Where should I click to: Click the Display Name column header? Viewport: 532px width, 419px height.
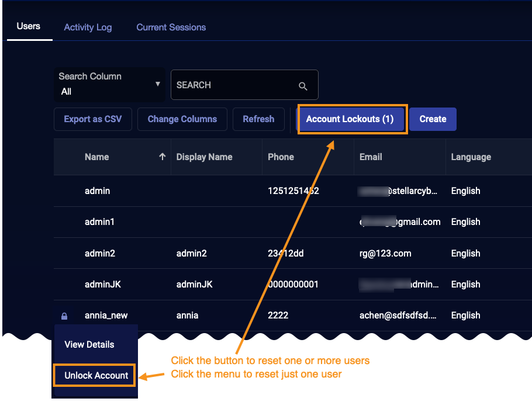point(204,157)
